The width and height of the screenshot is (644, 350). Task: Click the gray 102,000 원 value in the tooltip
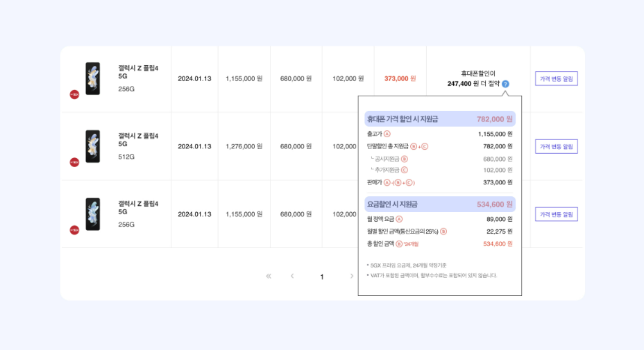click(x=498, y=170)
